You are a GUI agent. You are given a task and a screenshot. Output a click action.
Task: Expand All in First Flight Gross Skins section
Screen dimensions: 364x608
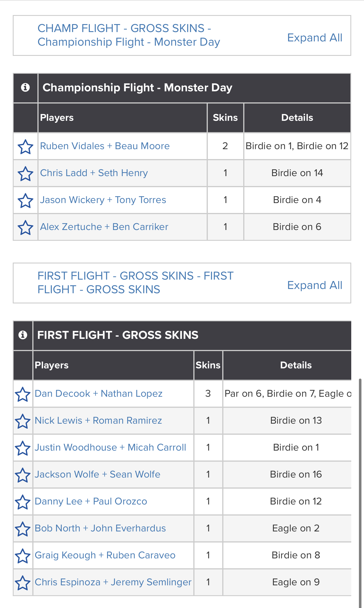315,285
